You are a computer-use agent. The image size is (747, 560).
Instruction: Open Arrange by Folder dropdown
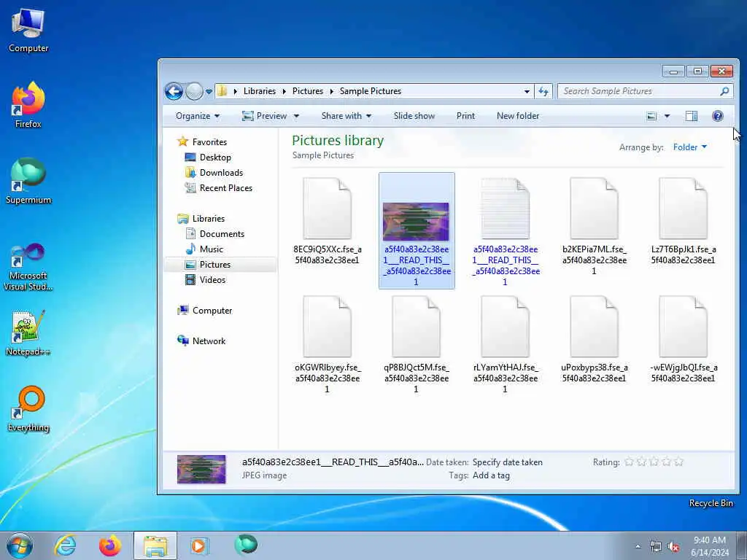tap(690, 147)
